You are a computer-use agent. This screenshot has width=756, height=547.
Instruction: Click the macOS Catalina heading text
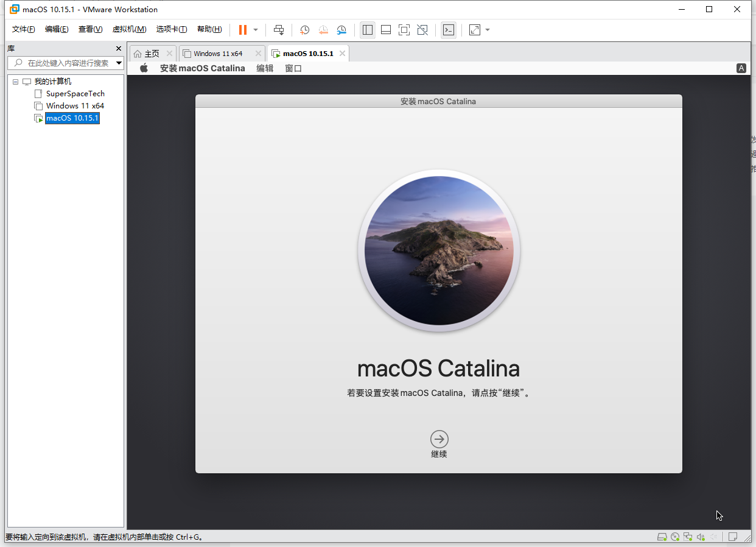coord(438,369)
